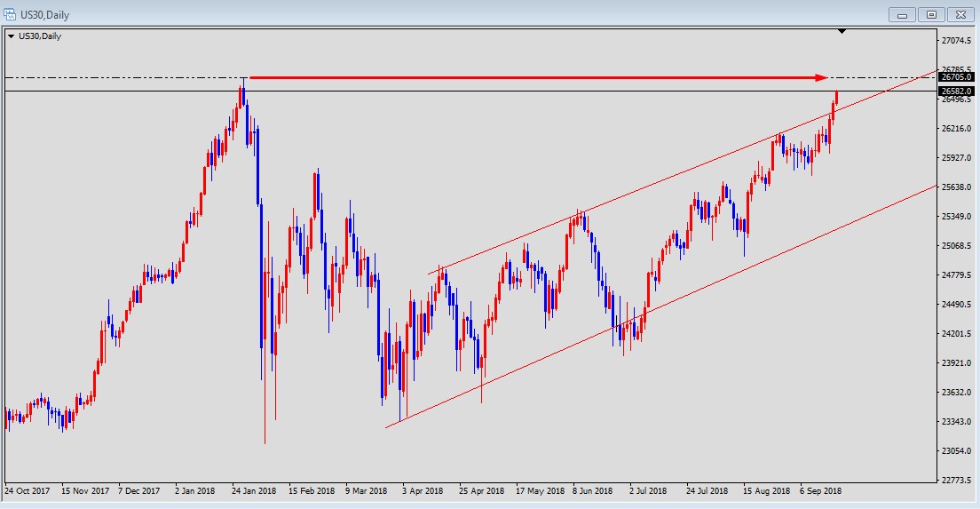Click the 6 Sep 2018 date label
Viewport: 980px width, 509px height.
820,491
